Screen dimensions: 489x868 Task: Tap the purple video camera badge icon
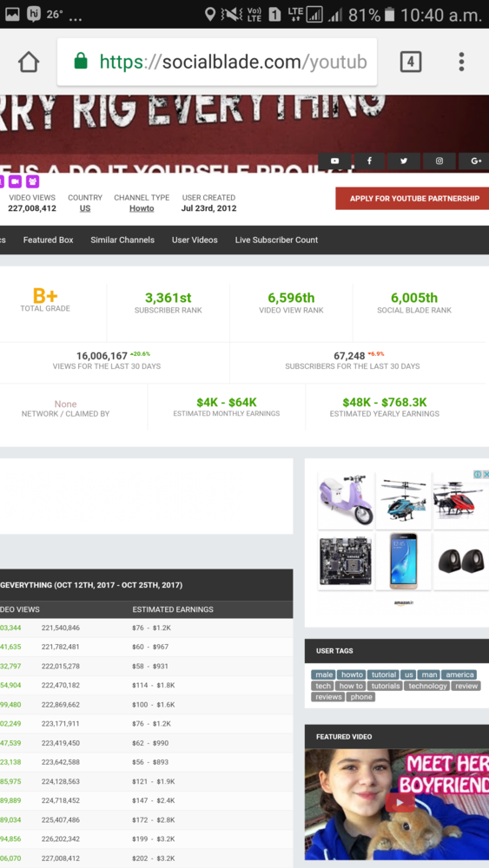[15, 181]
